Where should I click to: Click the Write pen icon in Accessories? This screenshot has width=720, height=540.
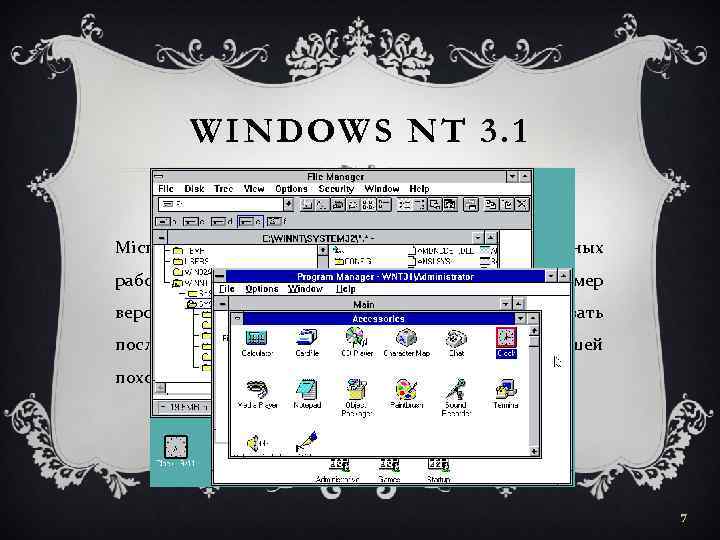point(307,443)
